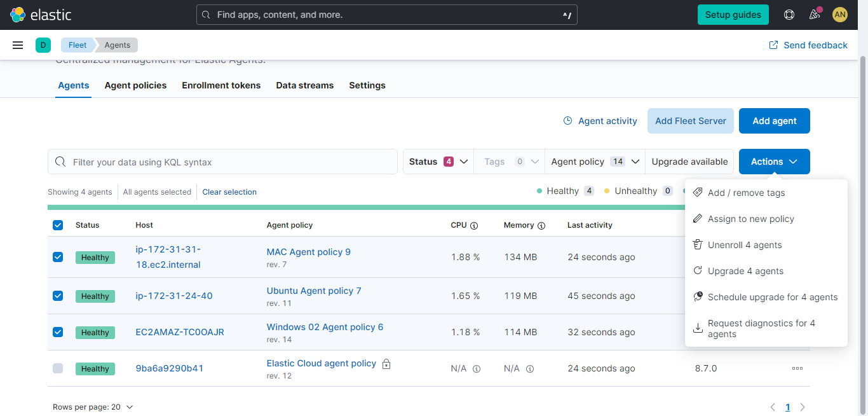The image size is (868, 416).
Task: Click the green D space avatar
Action: tap(43, 45)
